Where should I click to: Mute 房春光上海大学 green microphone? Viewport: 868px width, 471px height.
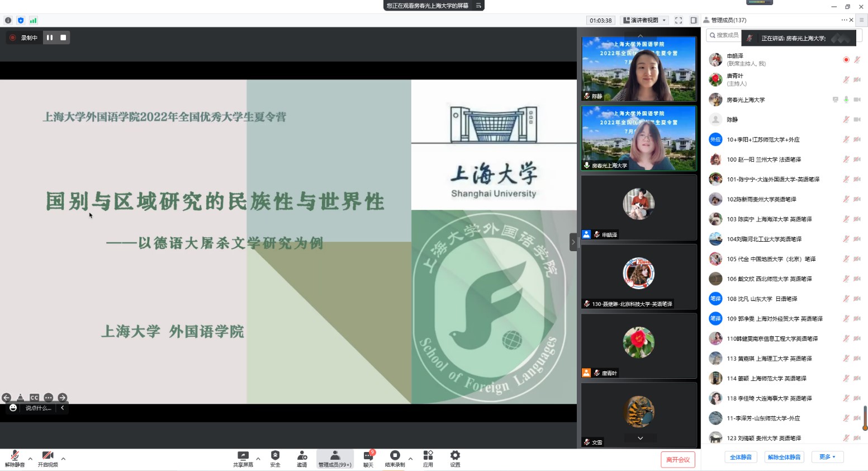(846, 100)
